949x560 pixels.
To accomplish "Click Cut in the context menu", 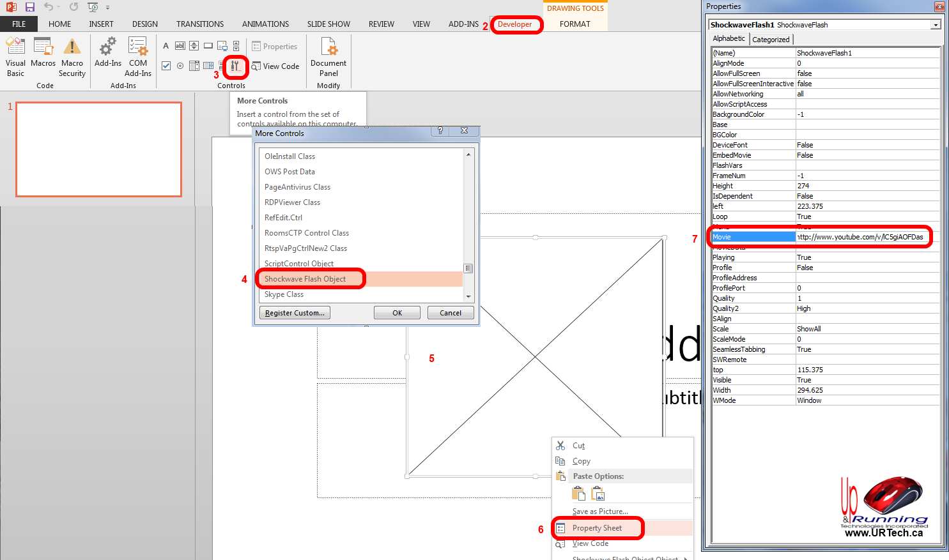I will click(x=578, y=446).
